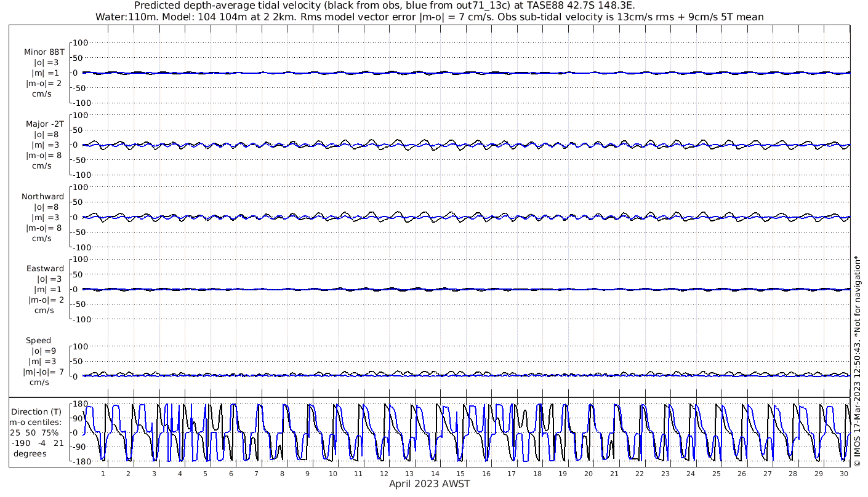Click the 'April 2023 AWST' axis title
The width and height of the screenshot is (868, 497).
click(430, 483)
